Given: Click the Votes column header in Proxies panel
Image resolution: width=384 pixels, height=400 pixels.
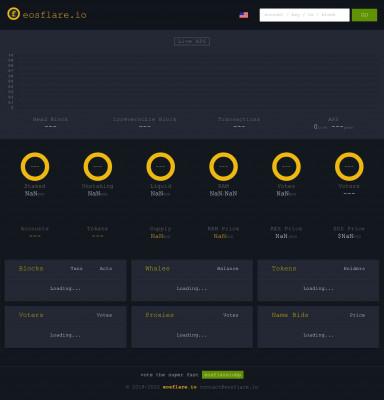Looking at the screenshot, I should pyautogui.click(x=231, y=315).
